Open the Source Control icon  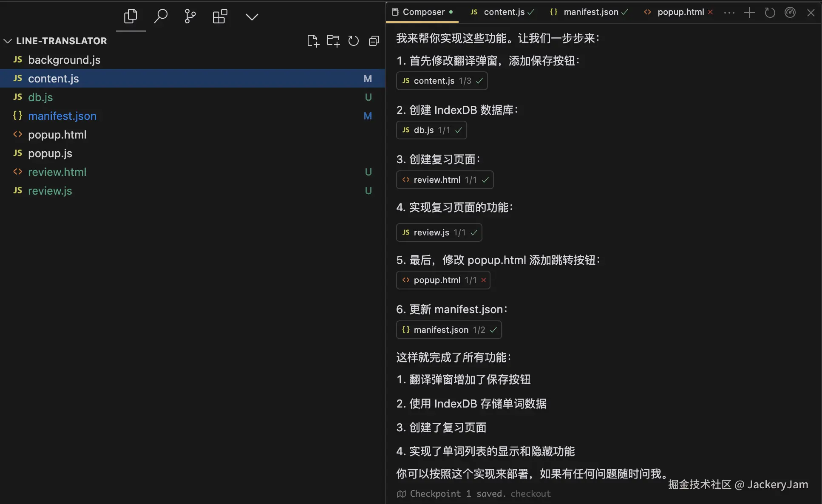click(x=190, y=17)
